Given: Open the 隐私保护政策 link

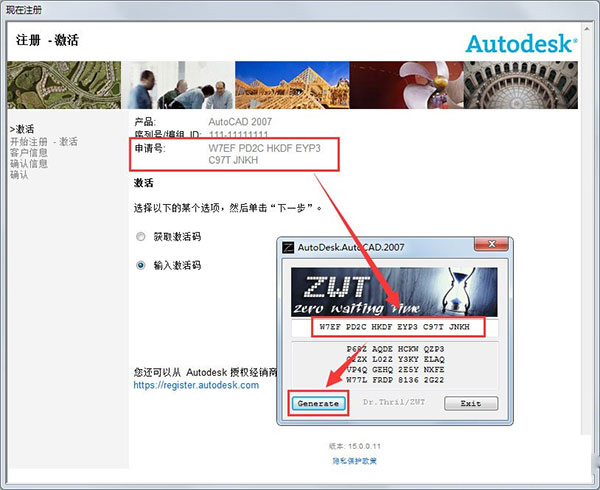Looking at the screenshot, I should pos(354,461).
